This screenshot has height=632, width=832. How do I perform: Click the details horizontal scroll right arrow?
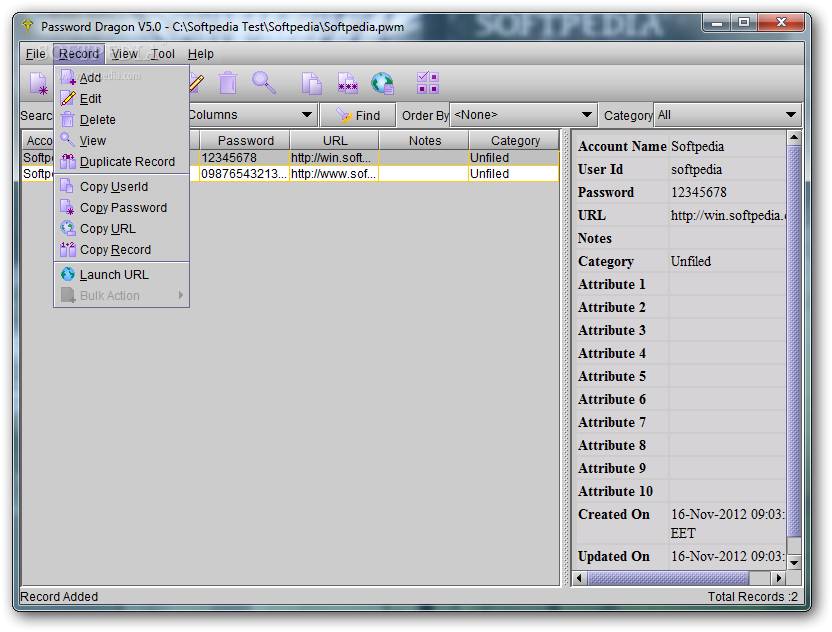[778, 578]
